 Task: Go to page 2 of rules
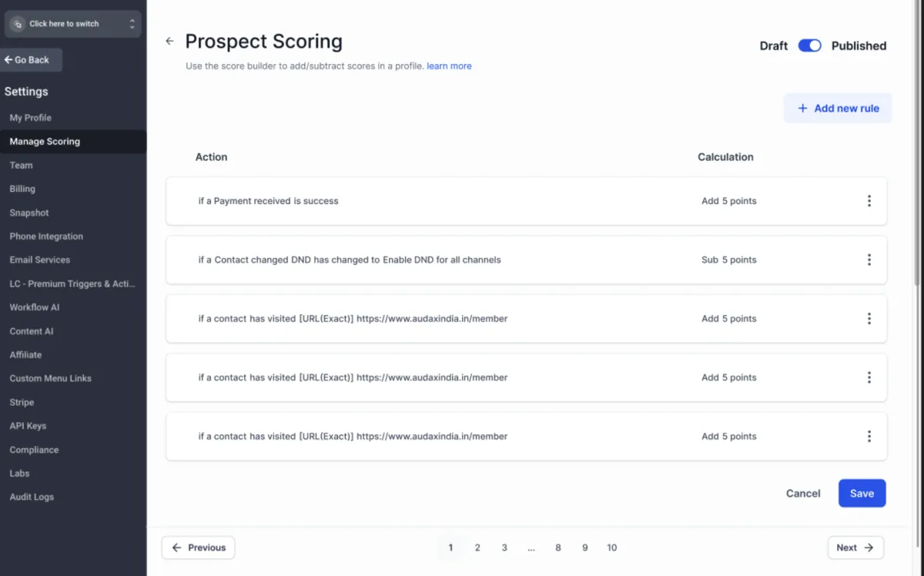point(477,548)
